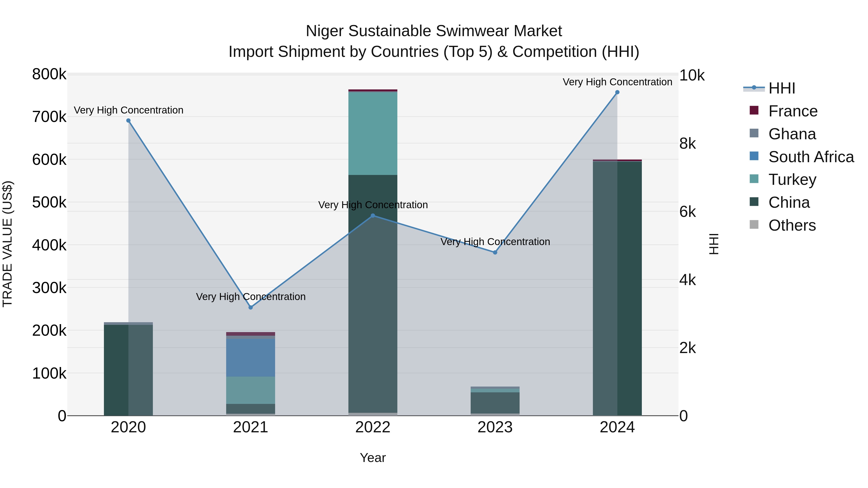Image resolution: width=868 pixels, height=488 pixels.
Task: Select the 2024 HHI data point
Action: pos(617,92)
